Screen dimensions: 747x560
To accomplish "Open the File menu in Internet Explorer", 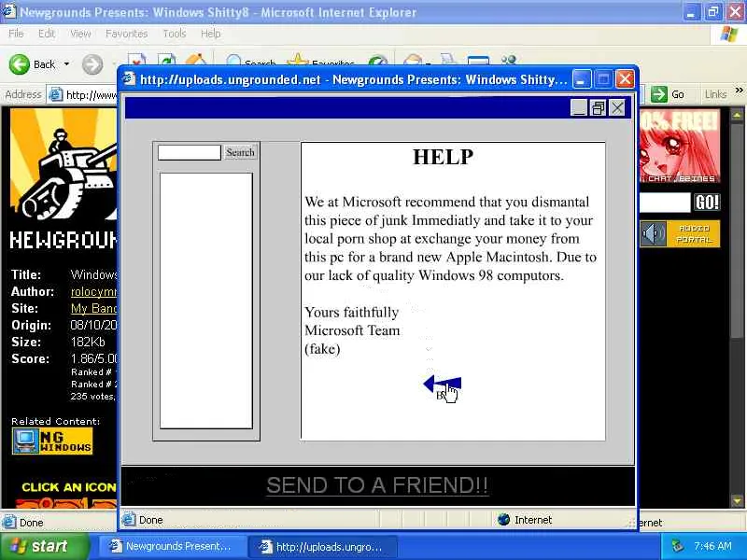I will pos(16,34).
